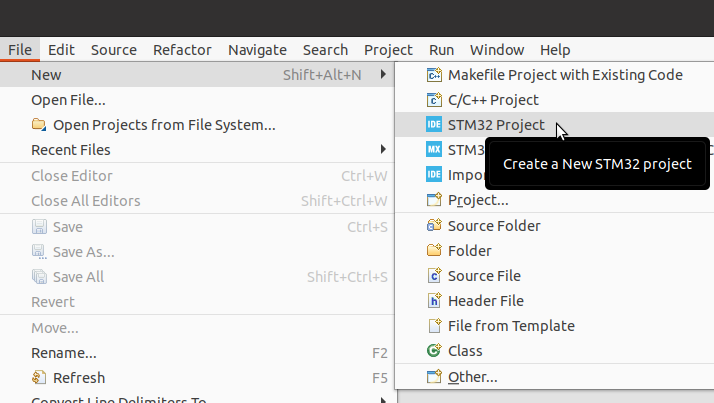This screenshot has width=714, height=403.
Task: Choose the generic Project... entry
Action: coord(555,200)
